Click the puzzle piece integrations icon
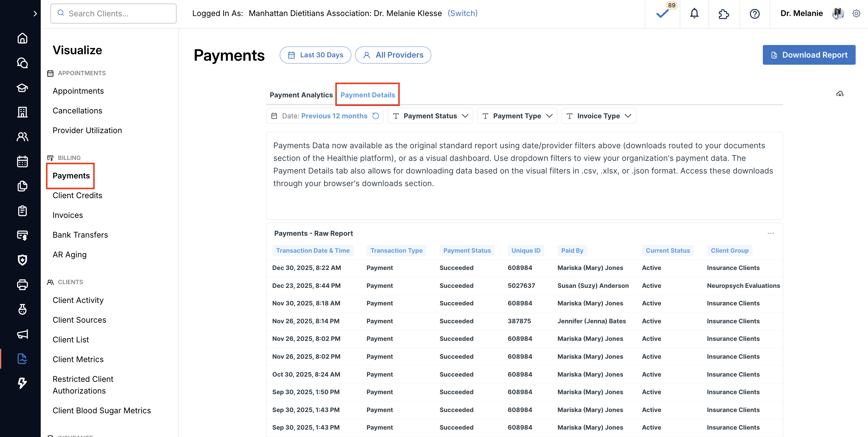 pos(723,14)
